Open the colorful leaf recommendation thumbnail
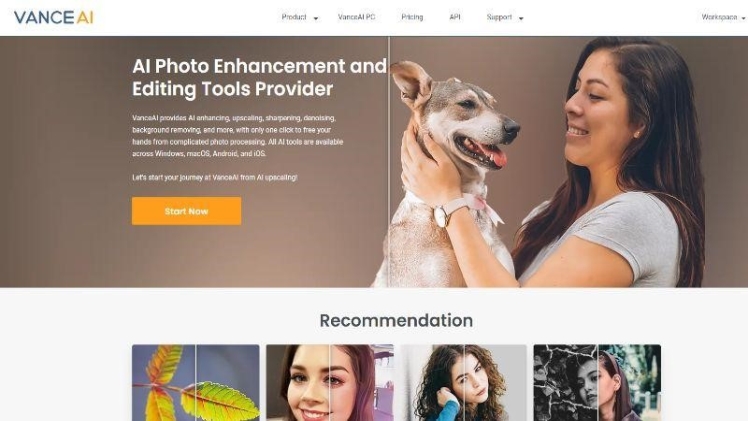Screen dimensions: 748x421 pos(196,383)
